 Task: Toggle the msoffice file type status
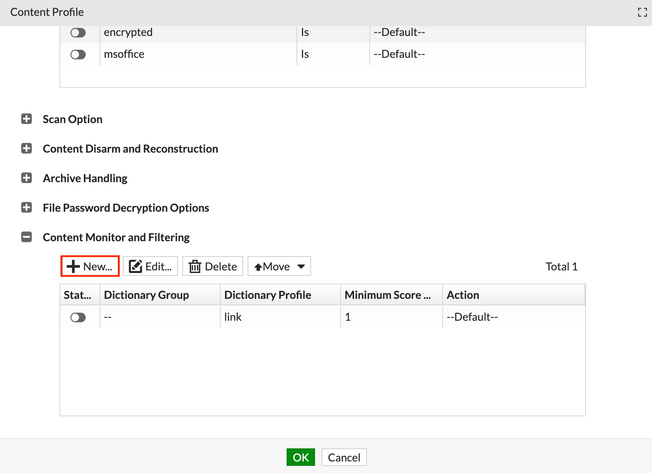click(x=78, y=54)
